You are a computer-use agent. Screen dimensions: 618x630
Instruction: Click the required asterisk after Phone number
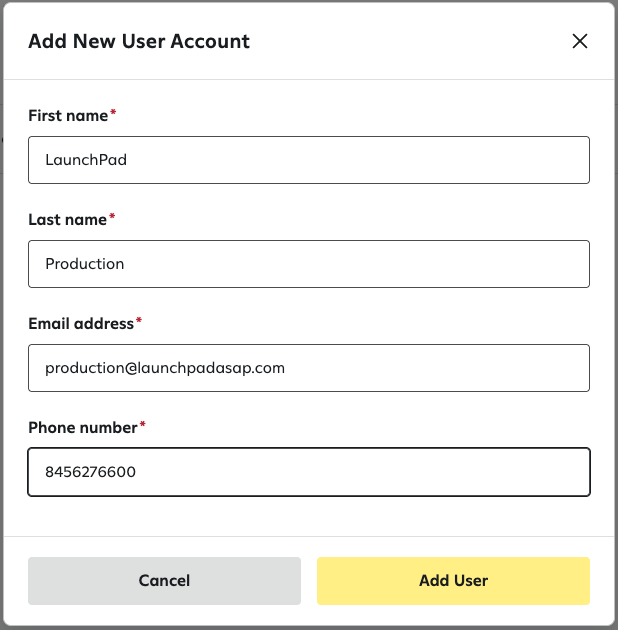tap(142, 426)
